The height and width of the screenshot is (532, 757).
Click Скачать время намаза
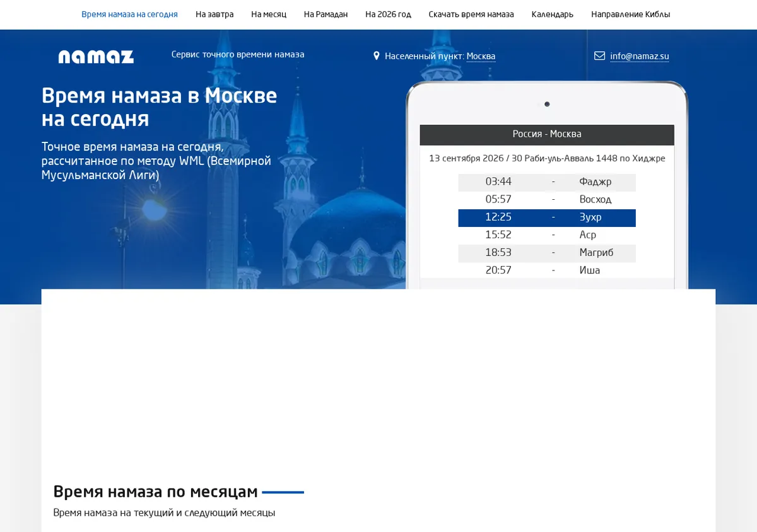(x=471, y=14)
